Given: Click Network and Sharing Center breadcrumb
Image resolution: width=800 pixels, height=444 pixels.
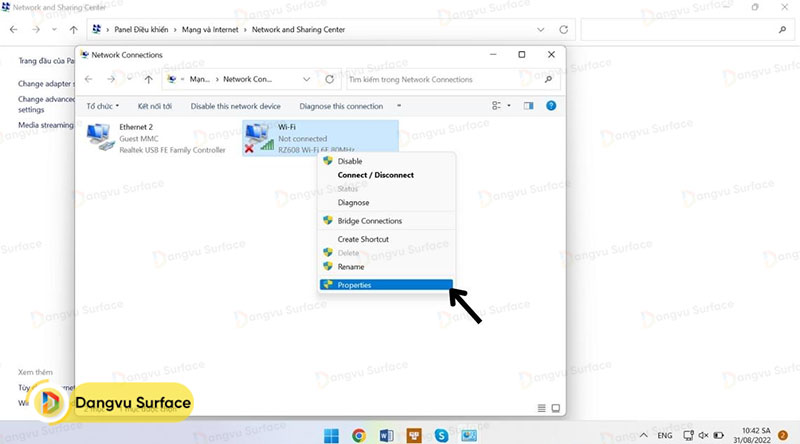Looking at the screenshot, I should 298,30.
